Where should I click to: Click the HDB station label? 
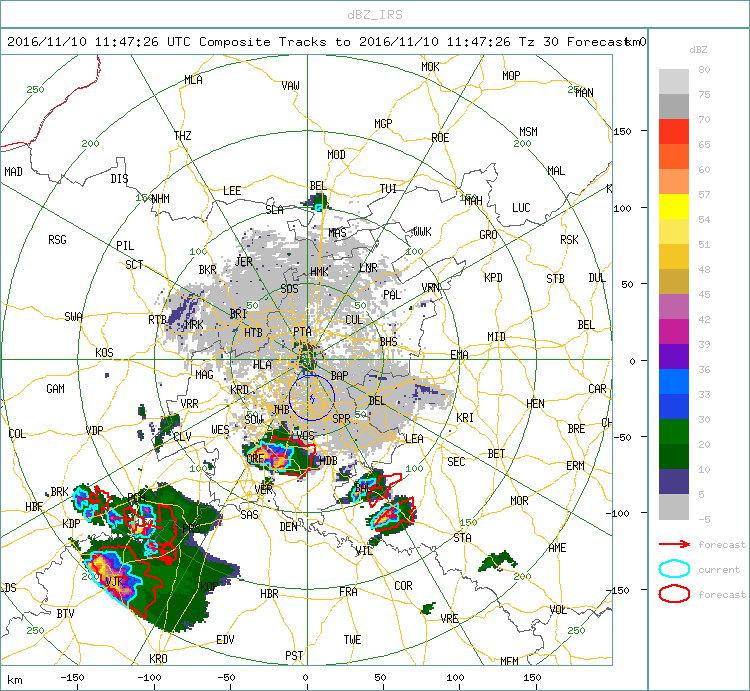coord(328,461)
